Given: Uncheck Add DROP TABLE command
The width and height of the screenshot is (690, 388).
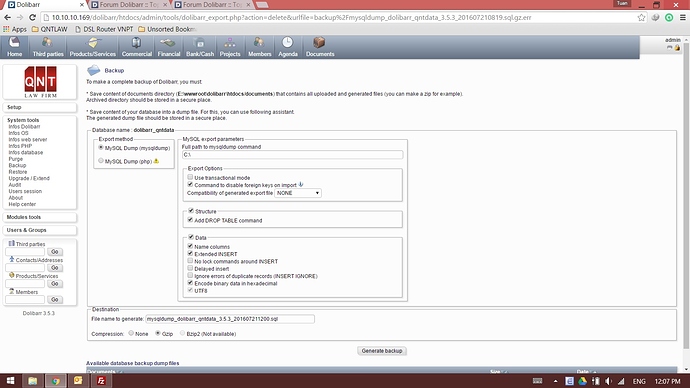Looking at the screenshot, I should (190, 220).
